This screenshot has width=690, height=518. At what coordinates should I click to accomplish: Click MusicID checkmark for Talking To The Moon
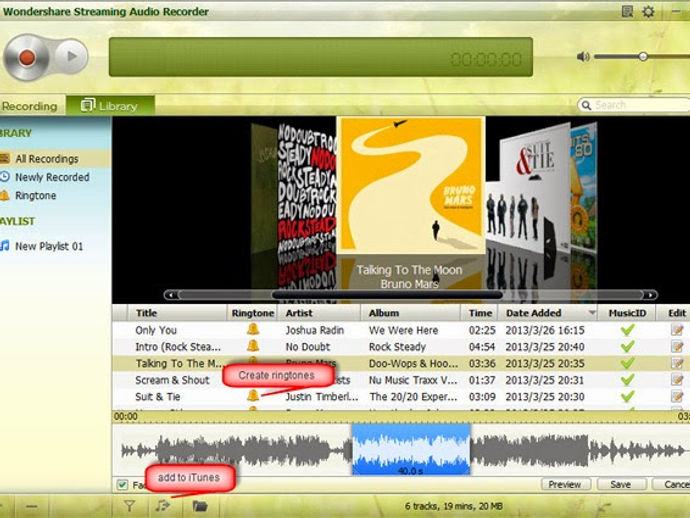tap(628, 363)
